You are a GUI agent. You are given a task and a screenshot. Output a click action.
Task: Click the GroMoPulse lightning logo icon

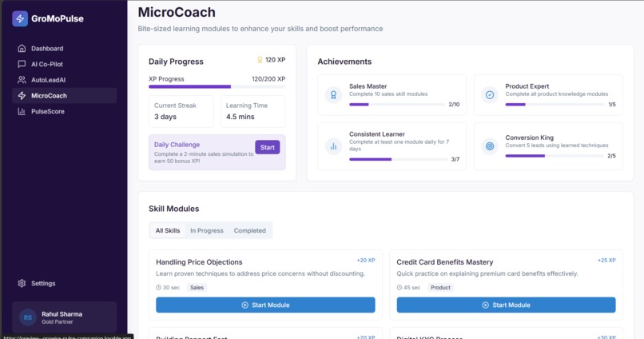pyautogui.click(x=20, y=18)
